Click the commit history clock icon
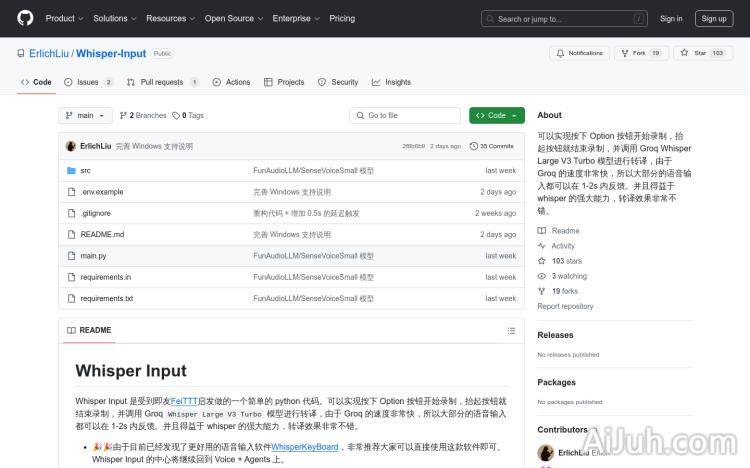Screen dimensions: 750x468 [474, 146]
